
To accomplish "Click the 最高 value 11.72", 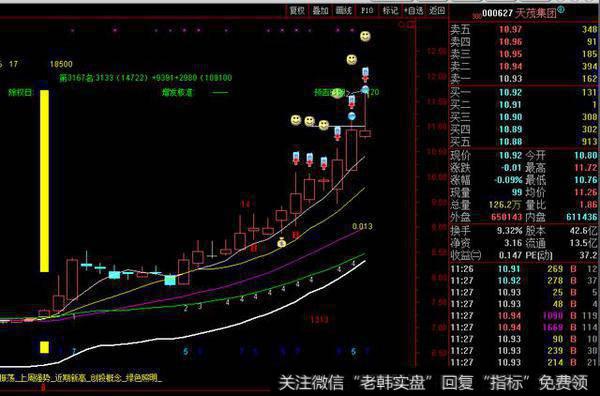I will click(585, 168).
